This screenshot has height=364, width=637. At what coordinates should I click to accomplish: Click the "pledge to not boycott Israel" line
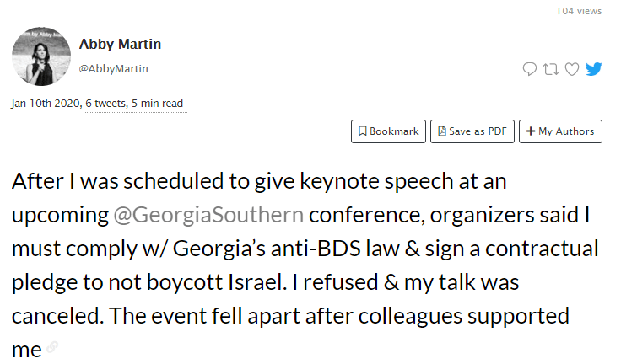point(147,283)
